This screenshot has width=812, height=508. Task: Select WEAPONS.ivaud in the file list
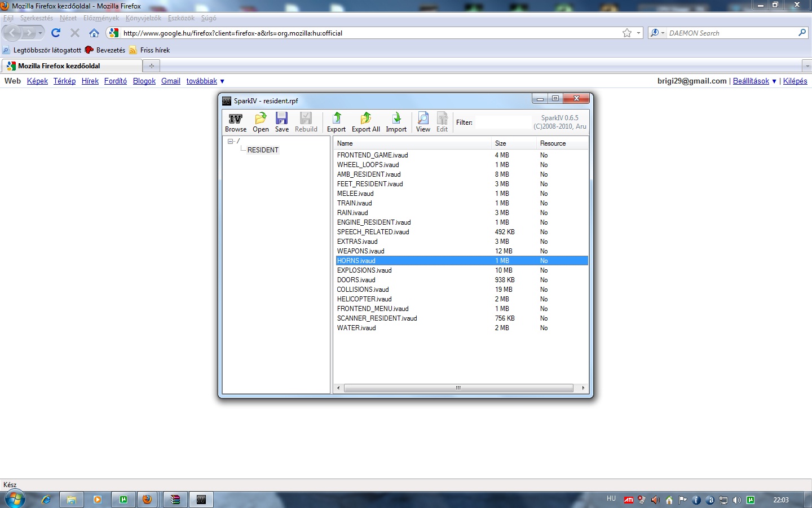[462, 251]
